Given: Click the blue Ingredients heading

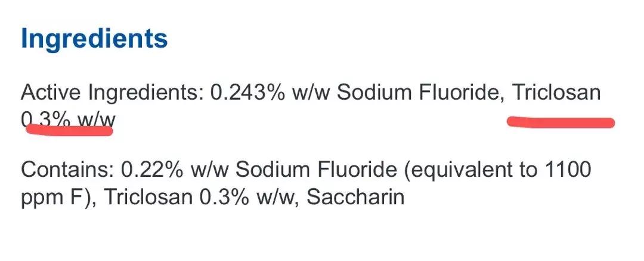Looking at the screenshot, I should point(94,39).
